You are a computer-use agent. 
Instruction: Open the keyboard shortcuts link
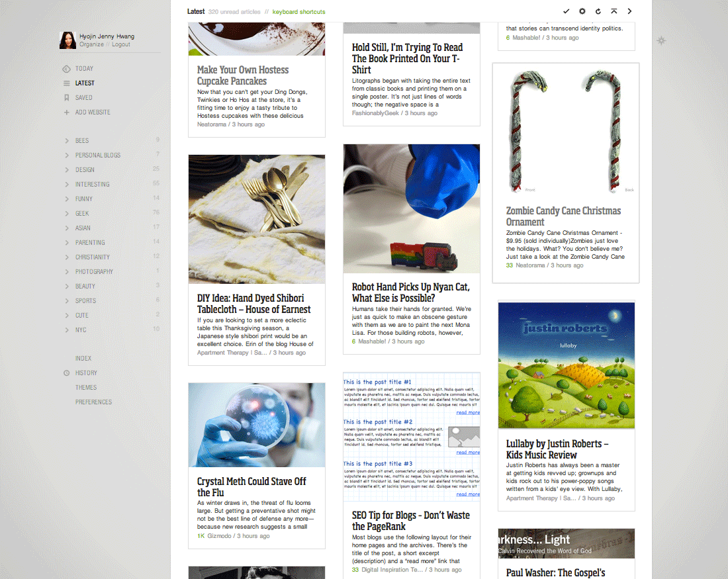coord(298,12)
